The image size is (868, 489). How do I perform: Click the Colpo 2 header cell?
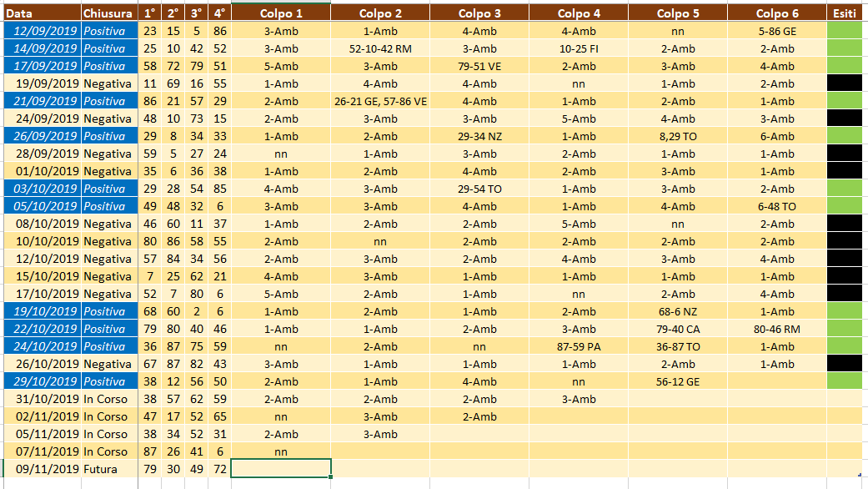click(380, 13)
